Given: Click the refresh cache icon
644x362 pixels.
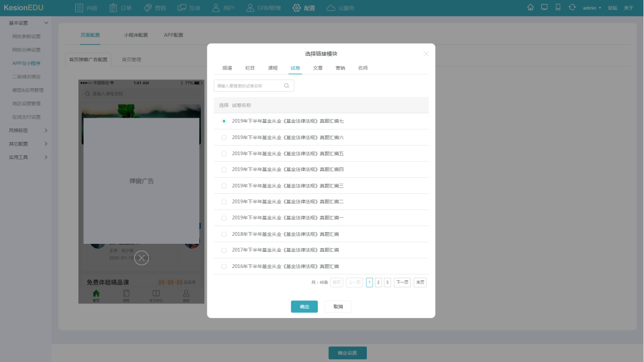Looking at the screenshot, I should click(572, 8).
